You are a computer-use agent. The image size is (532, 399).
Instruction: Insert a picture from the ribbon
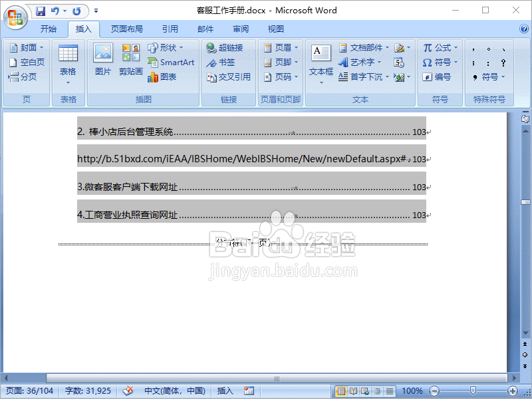click(x=103, y=59)
